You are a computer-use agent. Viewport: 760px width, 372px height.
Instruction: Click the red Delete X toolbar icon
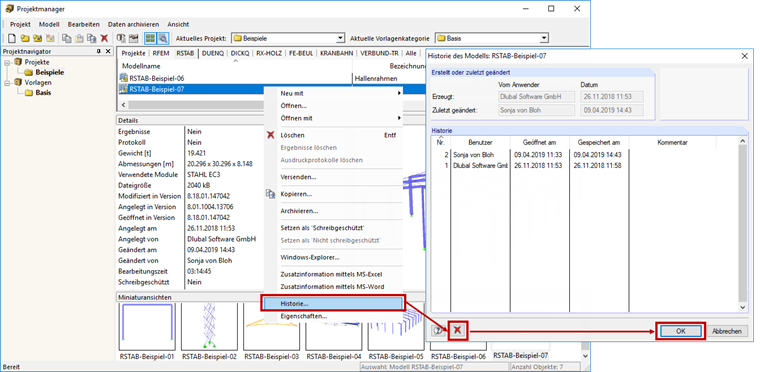(104, 38)
